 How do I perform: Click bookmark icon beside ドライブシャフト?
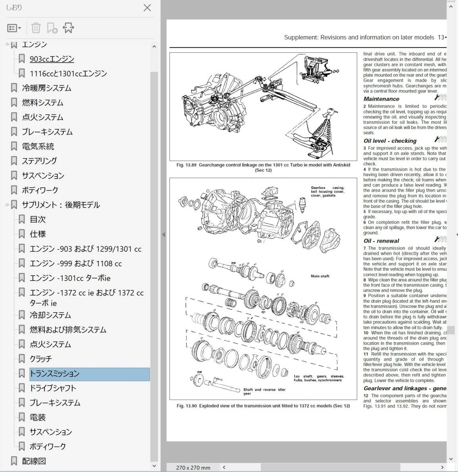(x=22, y=388)
